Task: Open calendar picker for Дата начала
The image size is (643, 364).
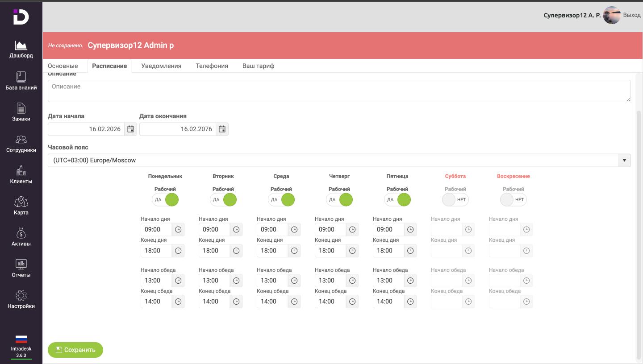Action: point(130,129)
